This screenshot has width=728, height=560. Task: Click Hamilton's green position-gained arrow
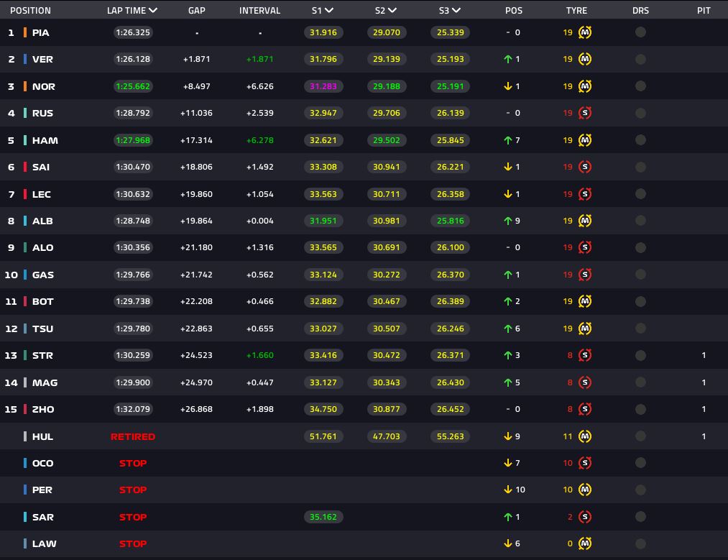coord(508,140)
